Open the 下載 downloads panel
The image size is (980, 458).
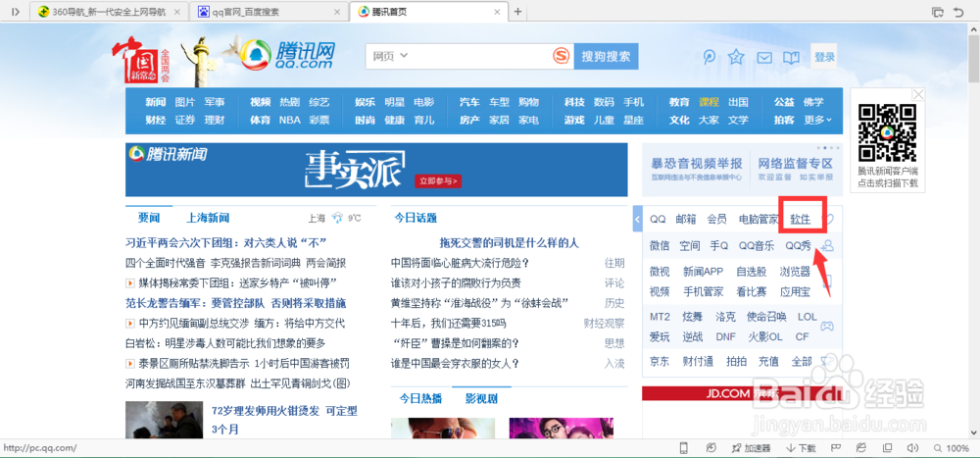coord(802,448)
